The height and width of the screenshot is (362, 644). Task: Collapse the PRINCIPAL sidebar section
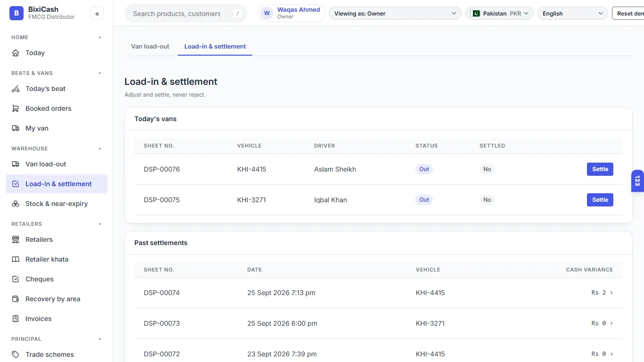point(99,339)
